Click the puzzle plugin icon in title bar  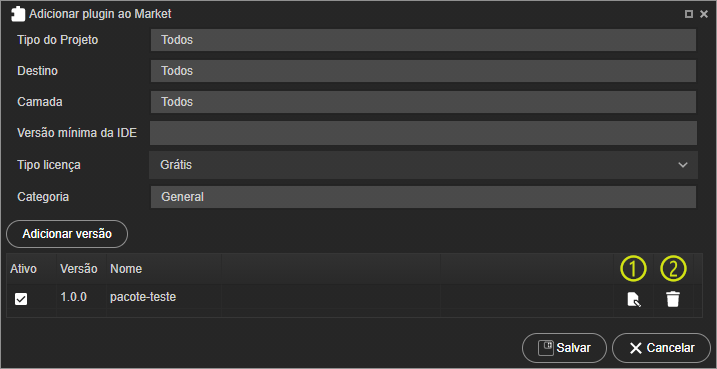18,14
